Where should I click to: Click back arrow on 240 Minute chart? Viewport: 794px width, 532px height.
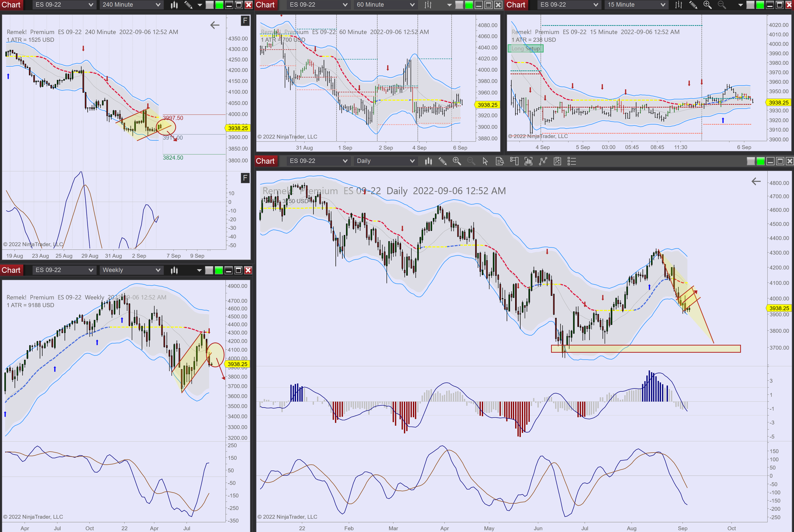(215, 25)
